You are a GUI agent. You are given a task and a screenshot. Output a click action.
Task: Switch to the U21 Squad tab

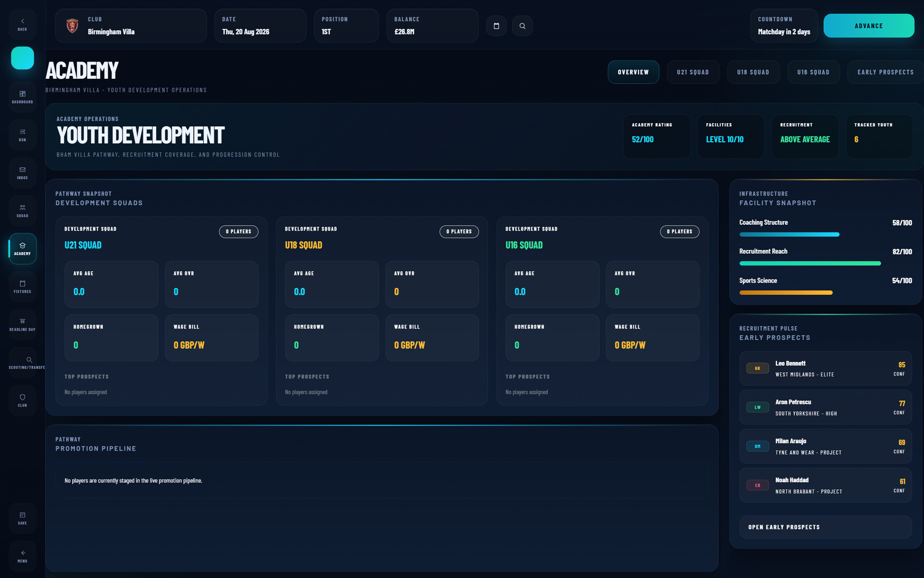coord(692,72)
